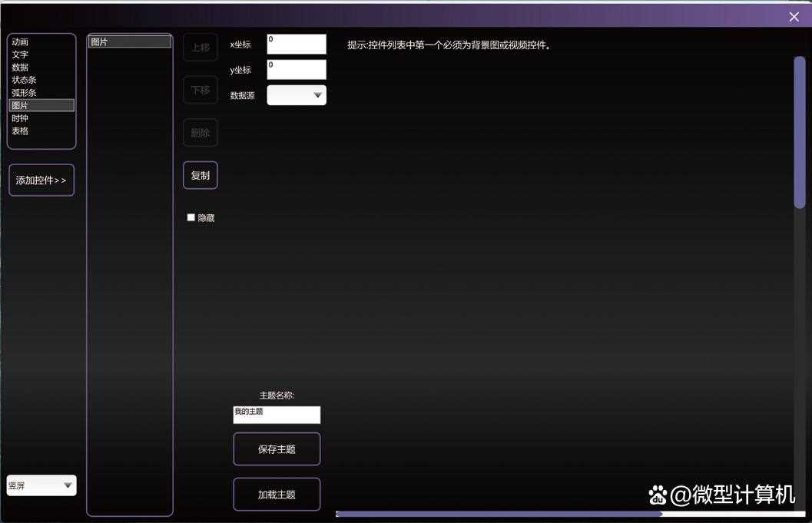Click the vertical scrollbar in preview area

click(x=799, y=131)
